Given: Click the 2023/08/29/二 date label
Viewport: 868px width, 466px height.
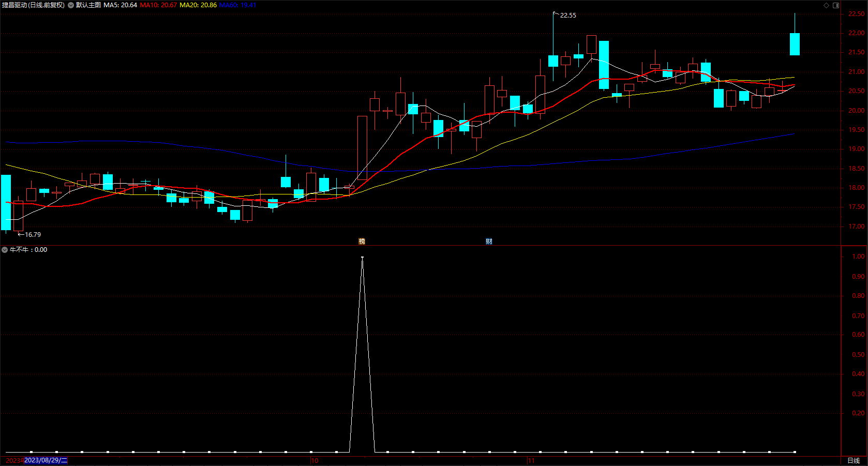Looking at the screenshot, I should point(46,460).
